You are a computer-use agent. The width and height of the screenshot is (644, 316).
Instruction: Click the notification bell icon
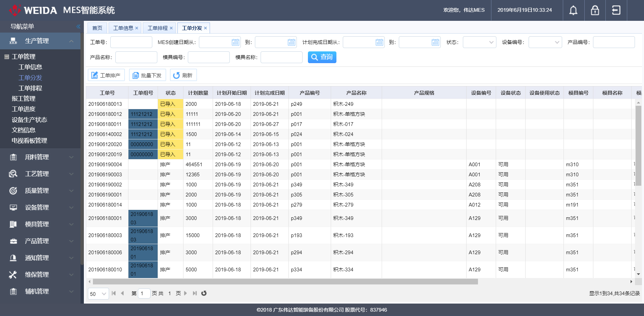point(573,10)
